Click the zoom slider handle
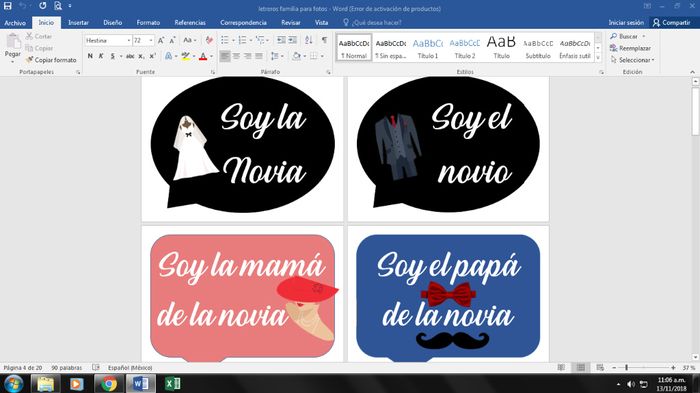Screen dimensions: 700x393 626,368
